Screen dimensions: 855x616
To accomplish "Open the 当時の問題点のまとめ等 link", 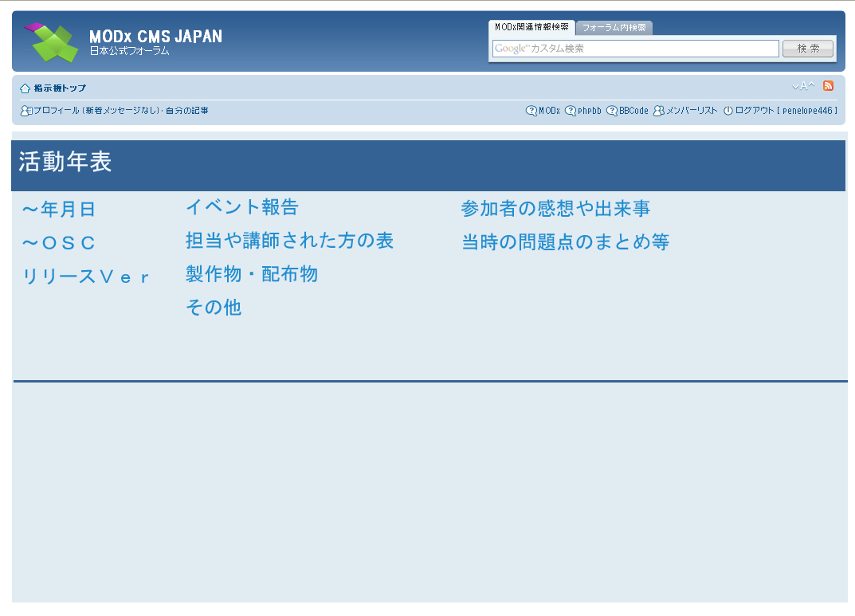I will point(565,242).
